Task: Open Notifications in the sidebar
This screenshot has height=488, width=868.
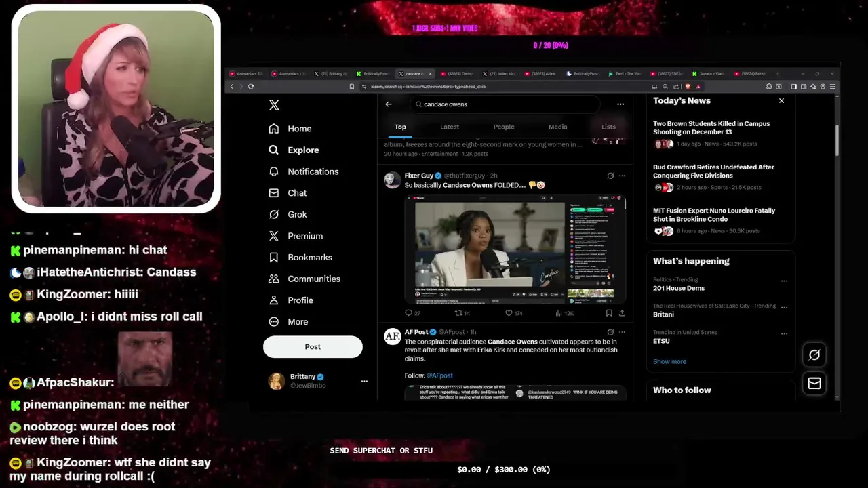Action: point(303,171)
